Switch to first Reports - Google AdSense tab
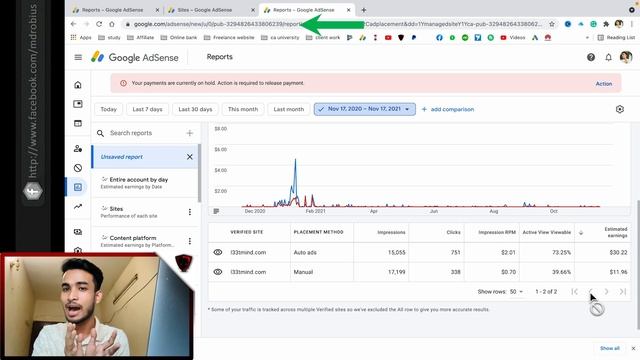 (113, 10)
